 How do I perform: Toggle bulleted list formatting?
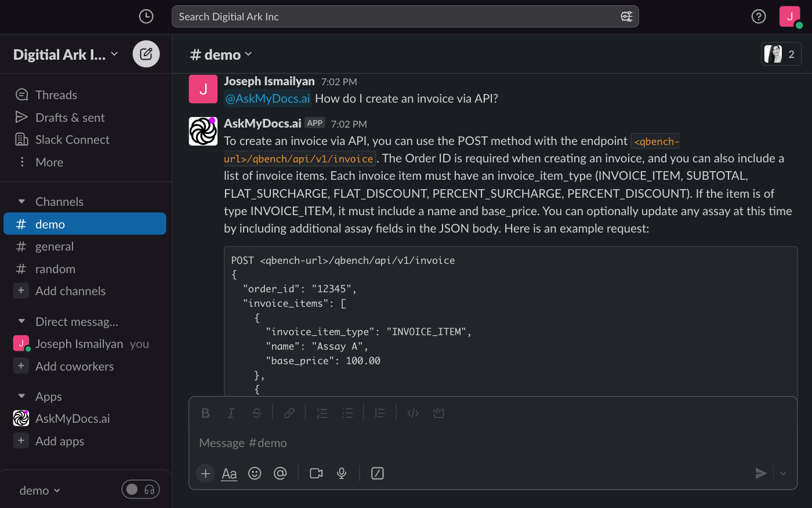(x=347, y=413)
